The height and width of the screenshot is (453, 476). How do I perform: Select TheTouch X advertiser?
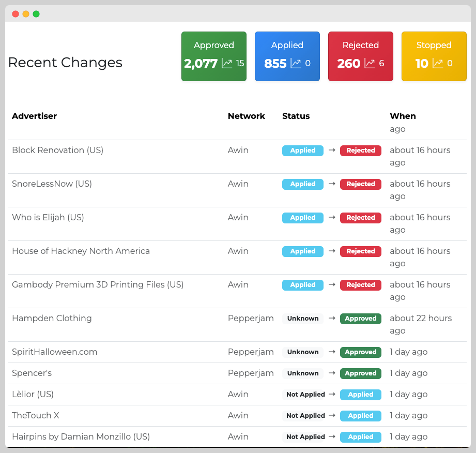click(36, 415)
